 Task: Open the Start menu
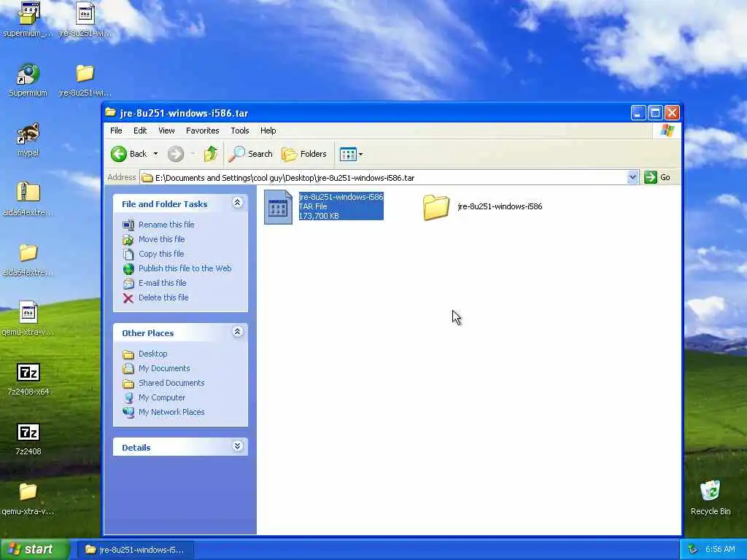(x=34, y=550)
